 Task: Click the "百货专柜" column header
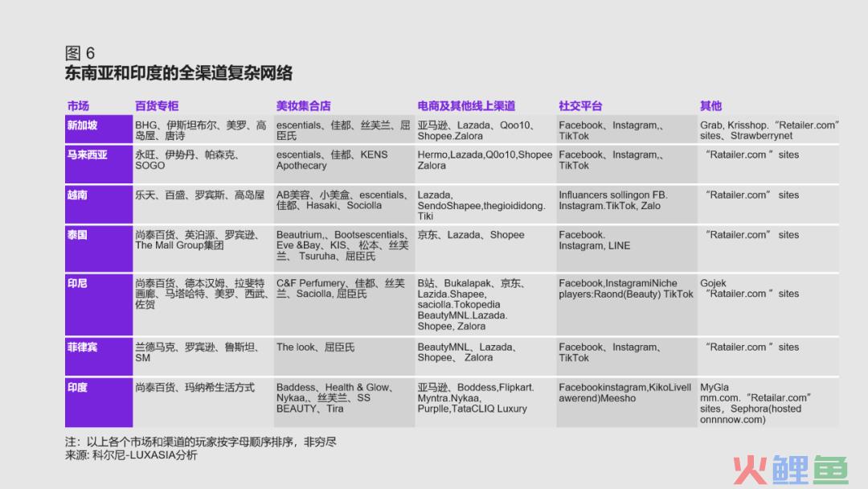click(x=157, y=106)
